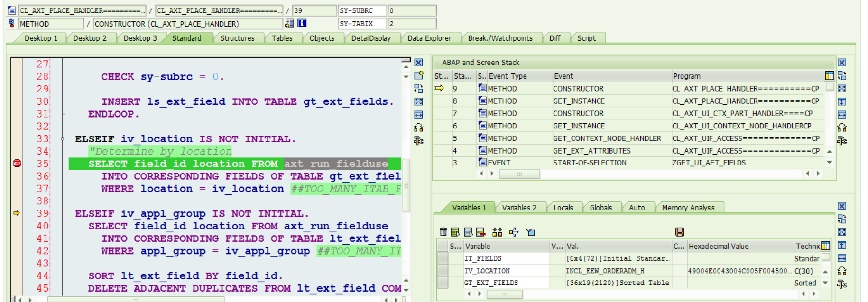Select the row marker for IV_LOCATION

[443, 271]
